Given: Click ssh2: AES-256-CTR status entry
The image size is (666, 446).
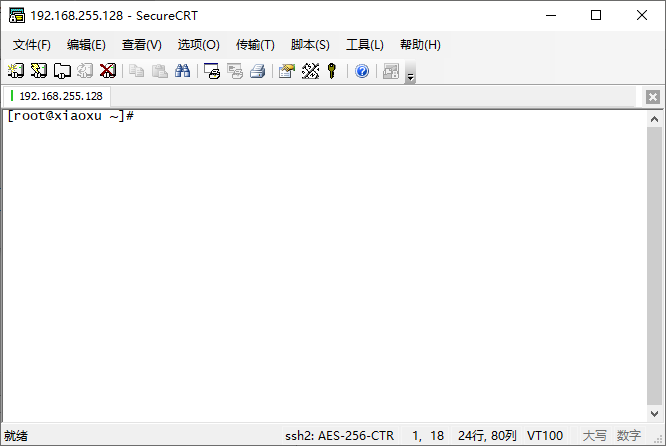Looking at the screenshot, I should (x=339, y=435).
